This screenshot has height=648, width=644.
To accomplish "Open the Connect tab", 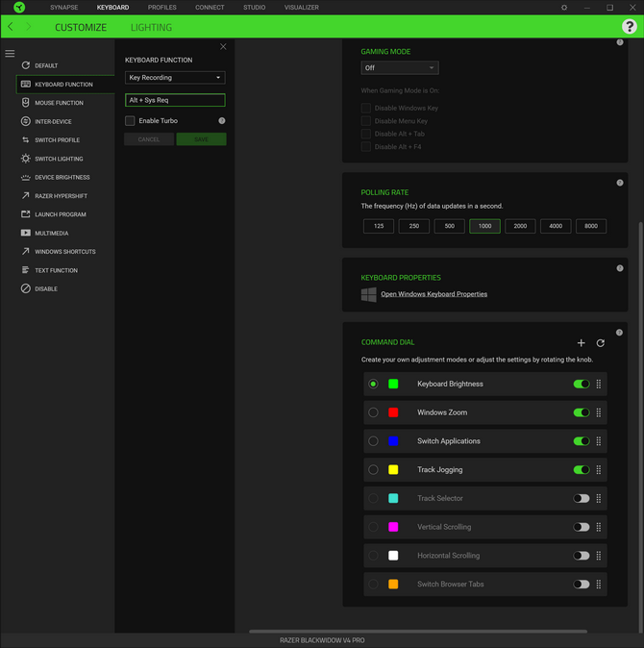I will tap(210, 8).
